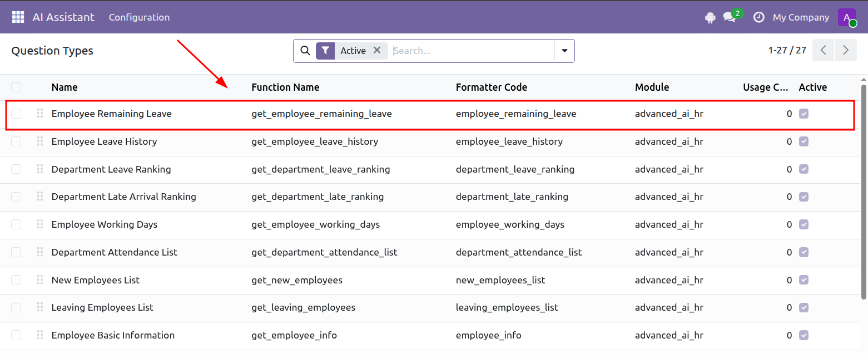Click the employee_working_days formatter code
Image resolution: width=868 pixels, height=353 pixels.
510,224
